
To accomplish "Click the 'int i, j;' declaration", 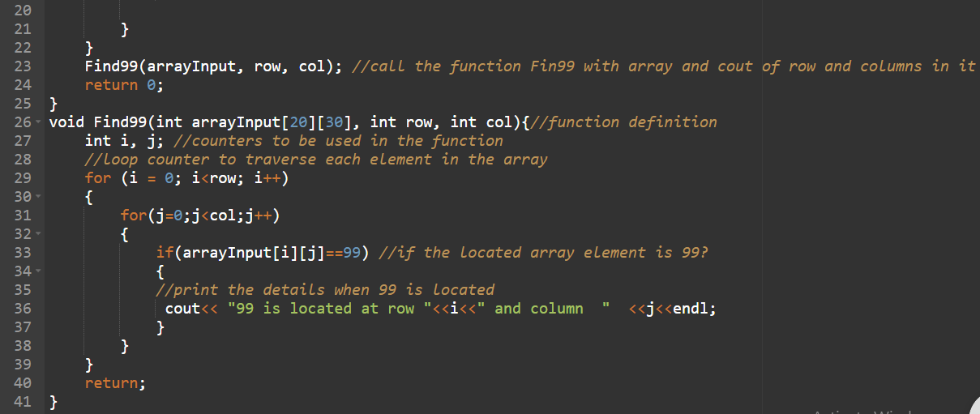I will [120, 141].
